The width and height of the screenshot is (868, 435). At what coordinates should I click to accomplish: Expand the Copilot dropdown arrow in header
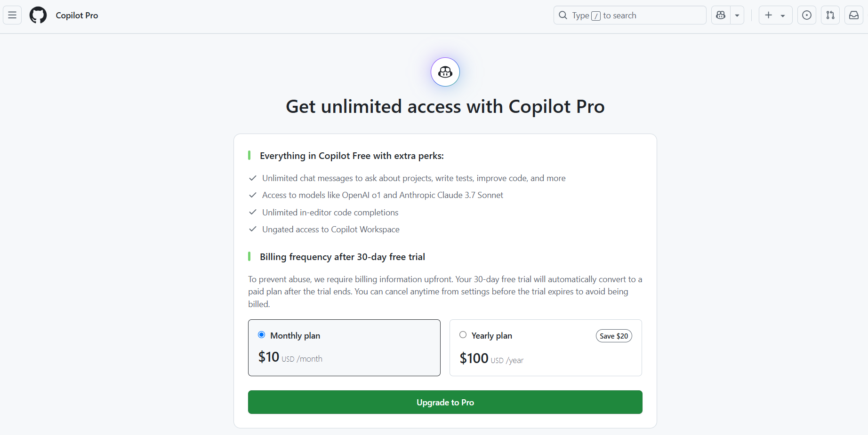pyautogui.click(x=737, y=15)
